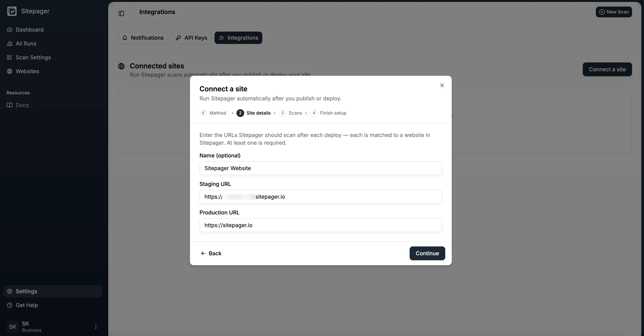The height and width of the screenshot is (336, 644).
Task: Click the Sitepager logo icon
Action: 12,11
